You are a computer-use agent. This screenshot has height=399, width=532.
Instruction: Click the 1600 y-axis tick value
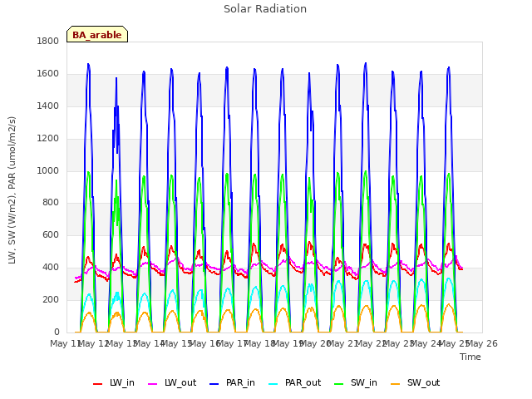pyautogui.click(x=48, y=74)
